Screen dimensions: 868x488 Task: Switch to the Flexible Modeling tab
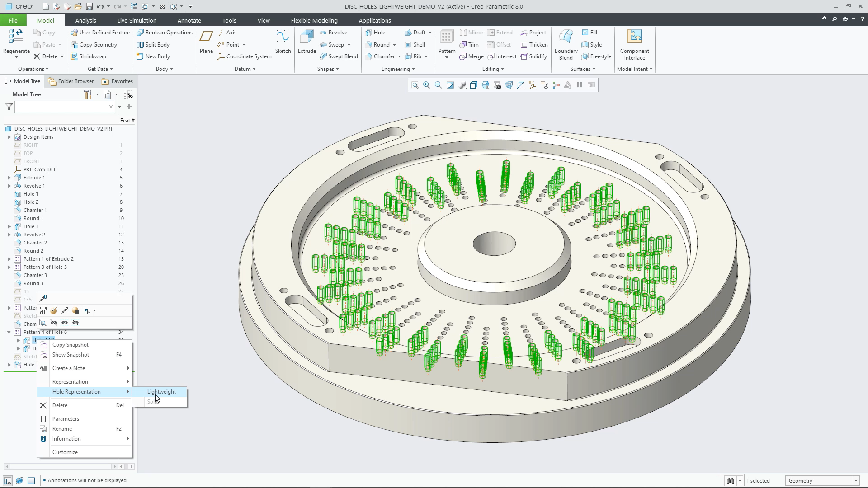point(314,20)
